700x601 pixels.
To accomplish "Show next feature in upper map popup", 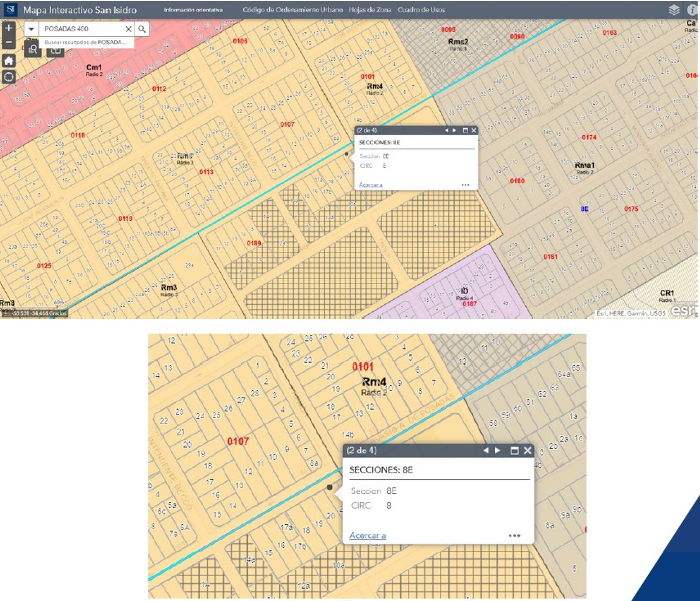I will [x=454, y=130].
